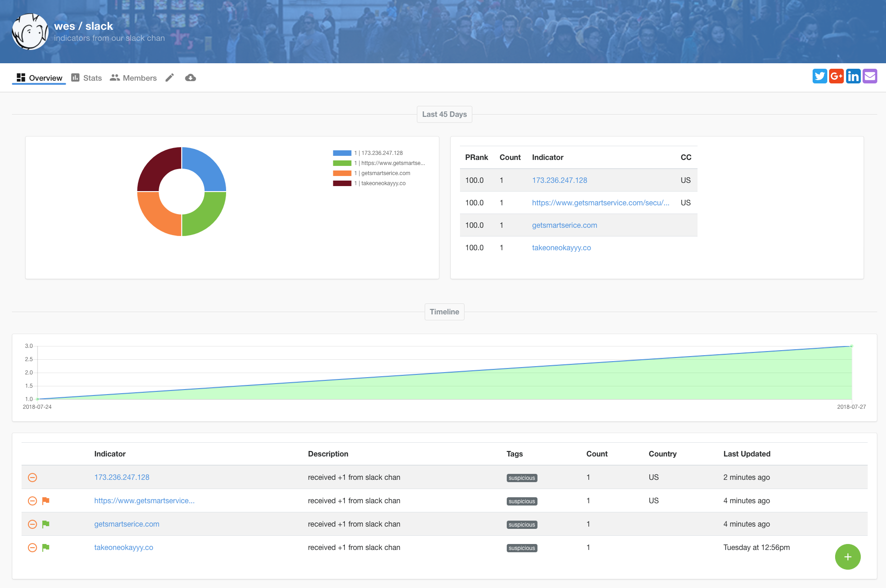Click the green plus add button
This screenshot has height=588, width=886.
(847, 556)
